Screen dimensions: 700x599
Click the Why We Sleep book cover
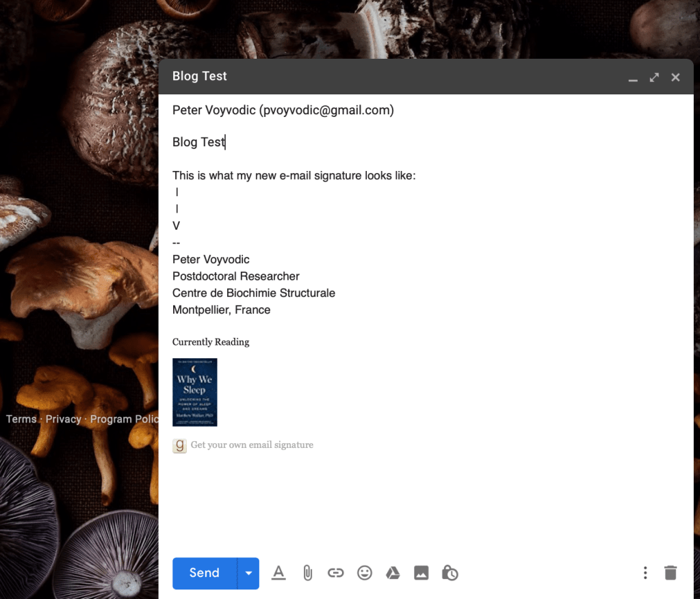click(194, 392)
